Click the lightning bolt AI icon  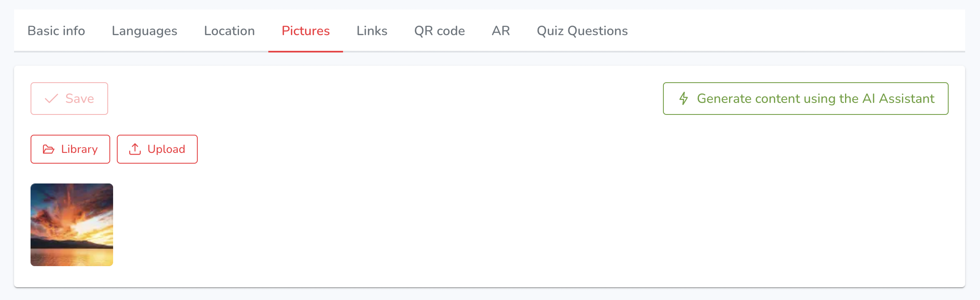point(684,98)
